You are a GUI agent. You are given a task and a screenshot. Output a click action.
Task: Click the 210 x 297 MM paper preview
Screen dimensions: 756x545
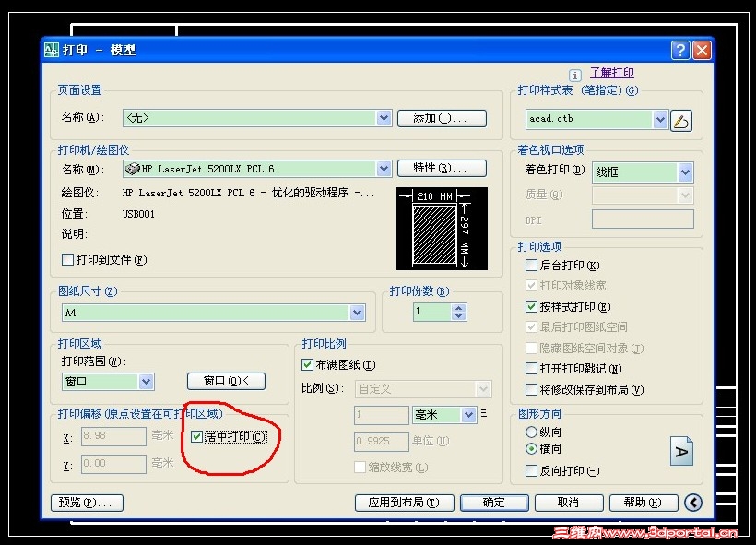442,229
